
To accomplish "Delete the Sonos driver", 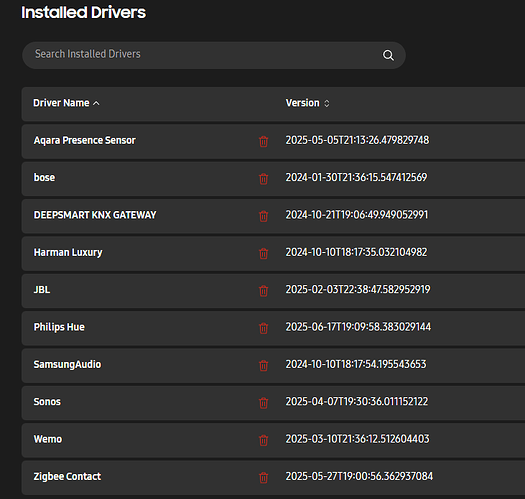I will (x=264, y=403).
